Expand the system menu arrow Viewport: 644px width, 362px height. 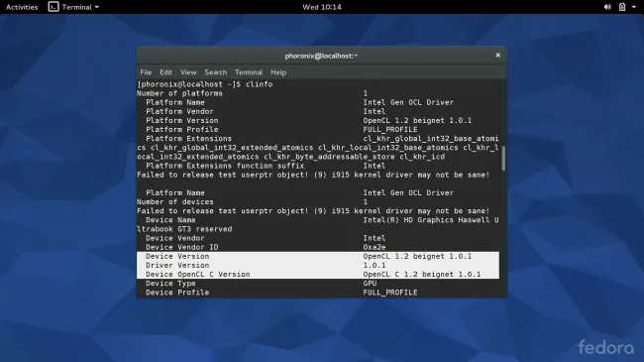(634, 7)
